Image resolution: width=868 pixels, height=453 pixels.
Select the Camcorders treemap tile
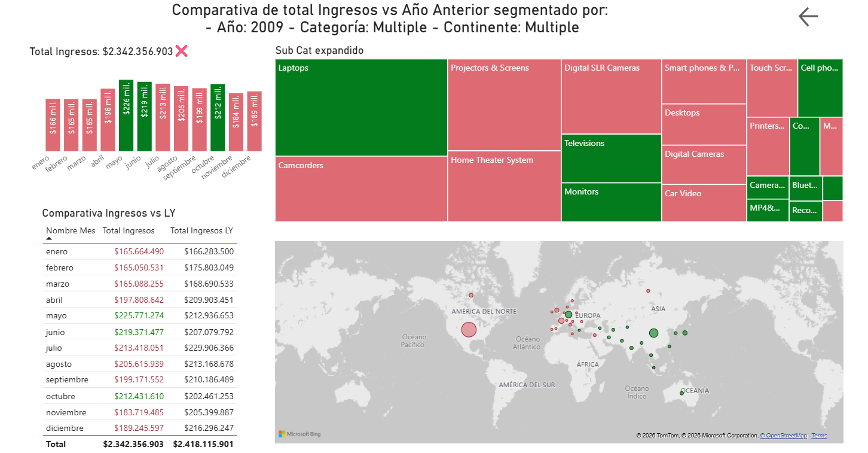[361, 189]
